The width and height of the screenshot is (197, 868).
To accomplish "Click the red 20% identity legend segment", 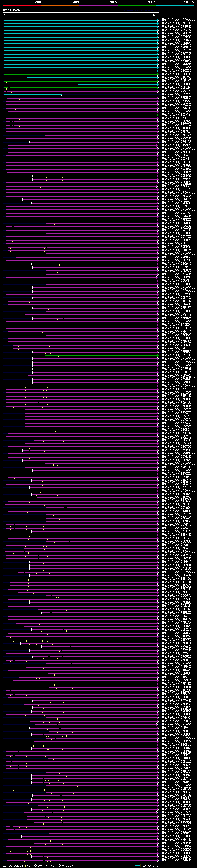I will [x=22, y=6].
